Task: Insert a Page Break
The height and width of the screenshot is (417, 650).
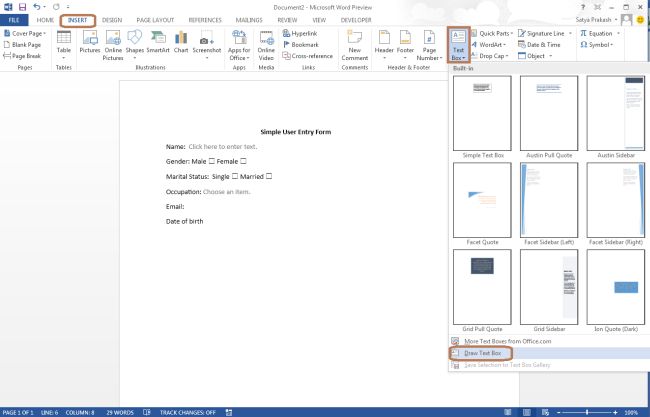Action: pyautogui.click(x=22, y=56)
